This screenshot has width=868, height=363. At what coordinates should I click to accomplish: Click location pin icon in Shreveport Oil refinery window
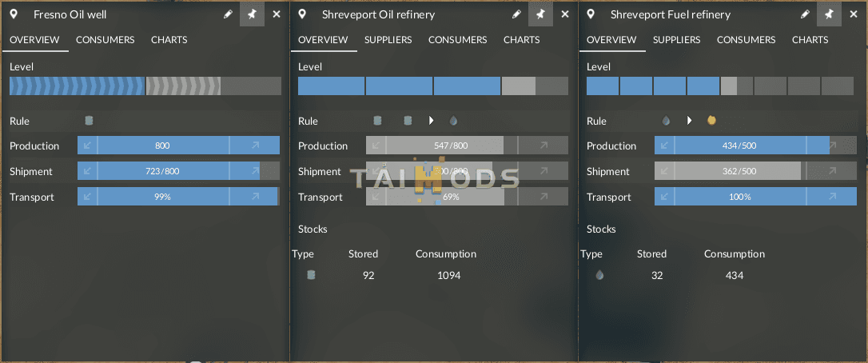(302, 14)
